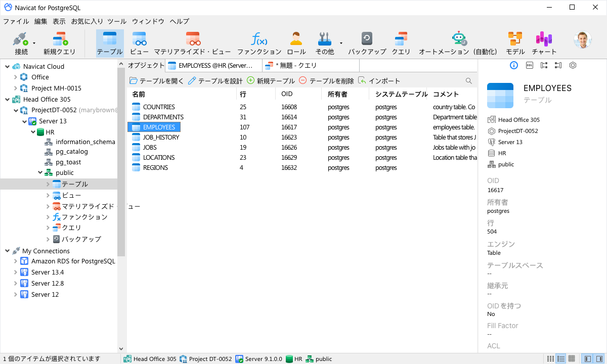Click the Others (その他) toolbar icon
Screen dimensions: 607x364
coord(325,43)
